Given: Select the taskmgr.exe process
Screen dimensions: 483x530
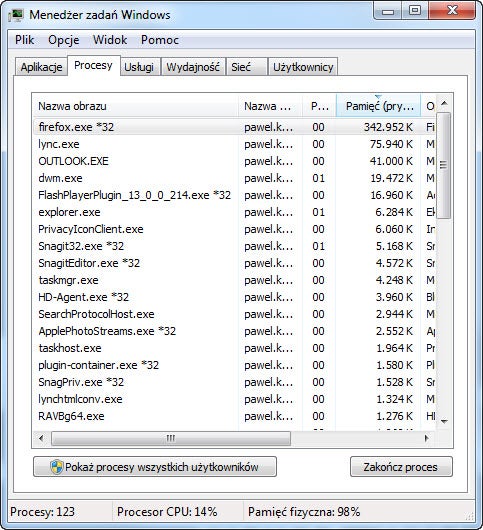Looking at the screenshot, I should (235, 280).
